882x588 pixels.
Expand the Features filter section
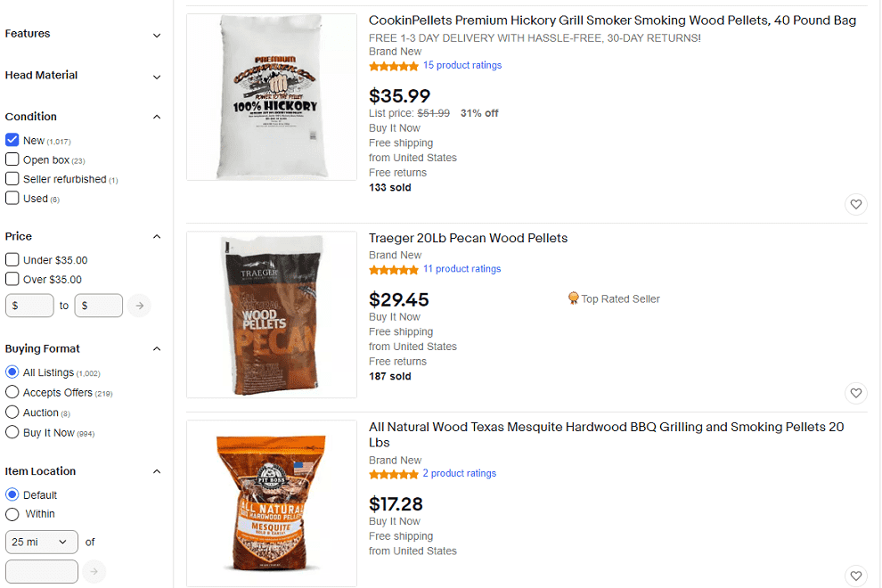[83, 35]
